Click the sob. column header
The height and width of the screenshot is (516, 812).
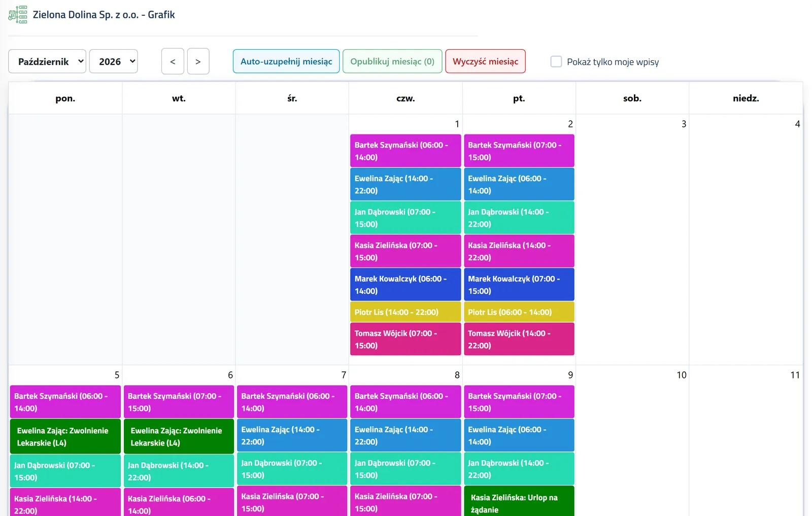pyautogui.click(x=632, y=98)
